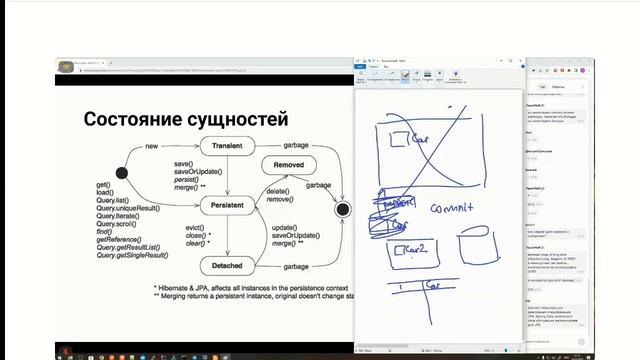Close the presentation browser tab
640x360 pixels.
pos(103,63)
